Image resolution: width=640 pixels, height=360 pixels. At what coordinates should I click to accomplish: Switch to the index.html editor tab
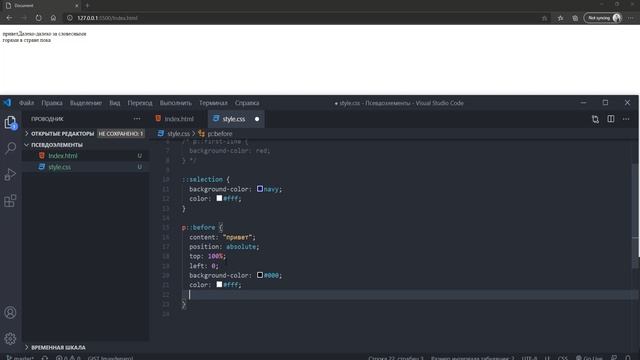(x=178, y=119)
